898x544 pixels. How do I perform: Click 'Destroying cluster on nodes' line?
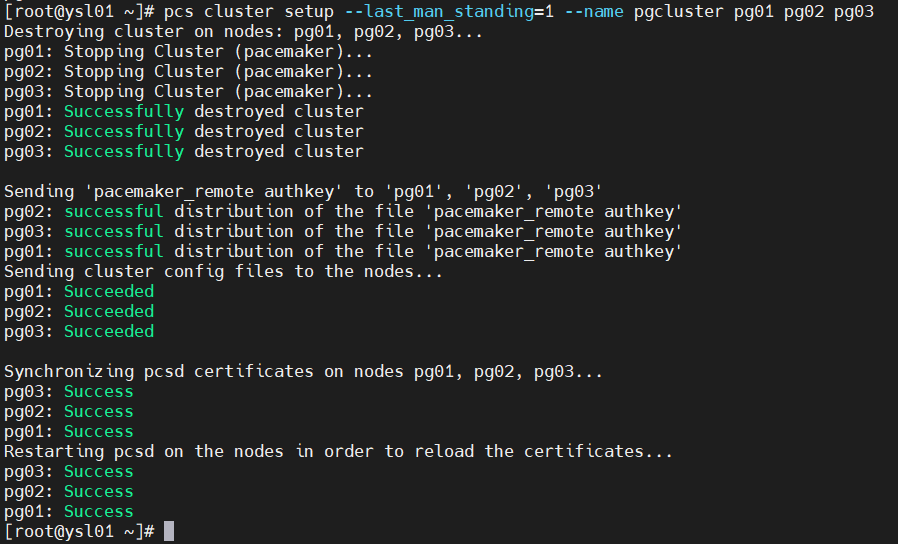tap(243, 32)
